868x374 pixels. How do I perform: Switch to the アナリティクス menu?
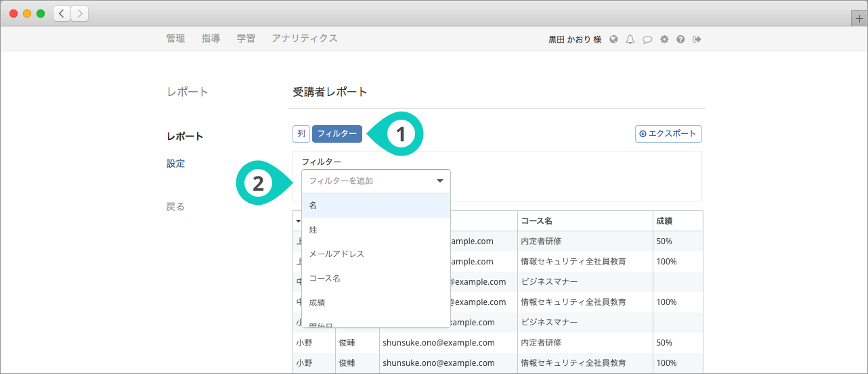pyautogui.click(x=304, y=39)
